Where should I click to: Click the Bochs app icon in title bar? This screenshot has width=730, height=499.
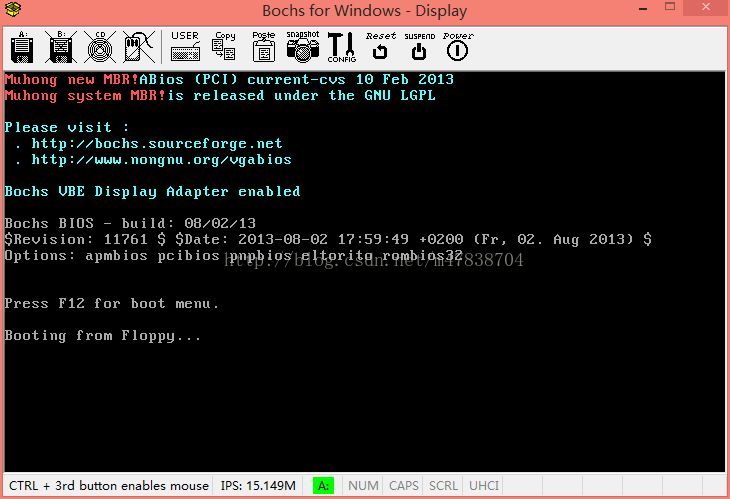point(12,9)
